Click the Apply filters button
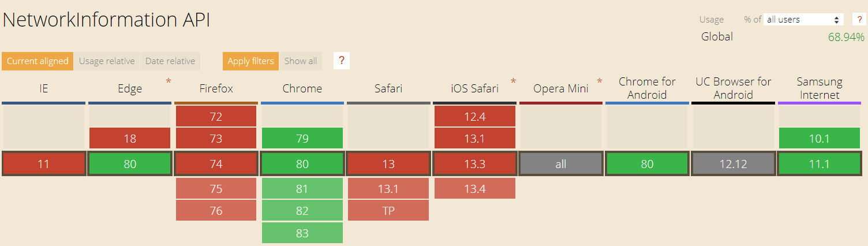 tap(250, 61)
